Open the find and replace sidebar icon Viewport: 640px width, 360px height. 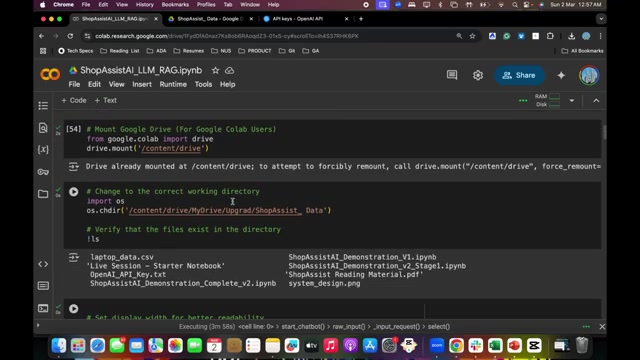(x=43, y=128)
